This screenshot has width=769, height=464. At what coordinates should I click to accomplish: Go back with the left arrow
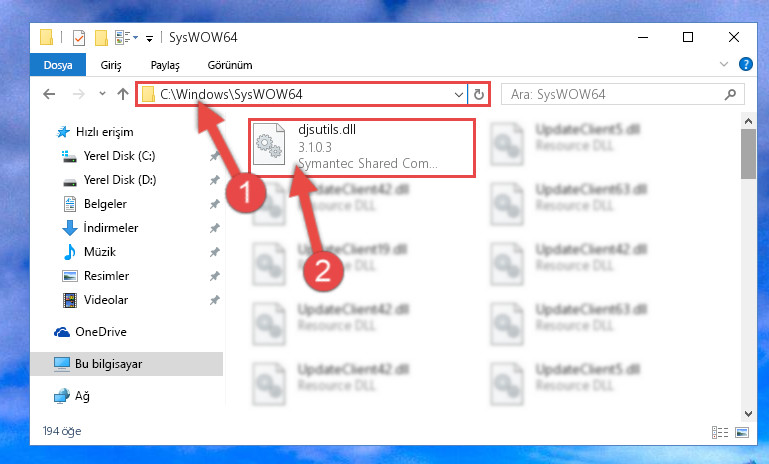(49, 94)
